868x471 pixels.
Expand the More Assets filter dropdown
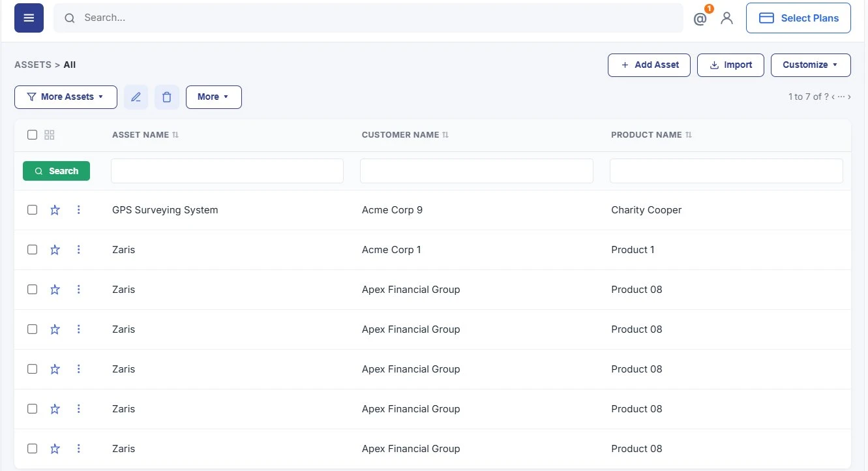66,97
